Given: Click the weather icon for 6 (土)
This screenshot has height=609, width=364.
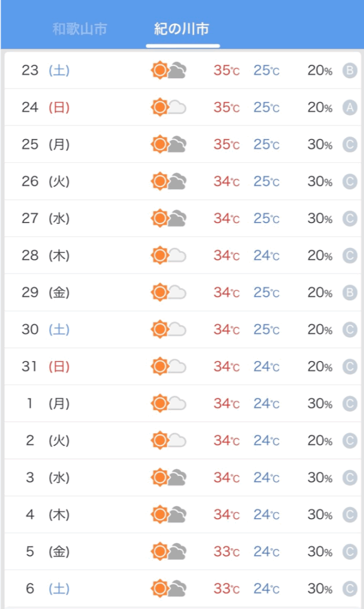Looking at the screenshot, I should [x=168, y=588].
